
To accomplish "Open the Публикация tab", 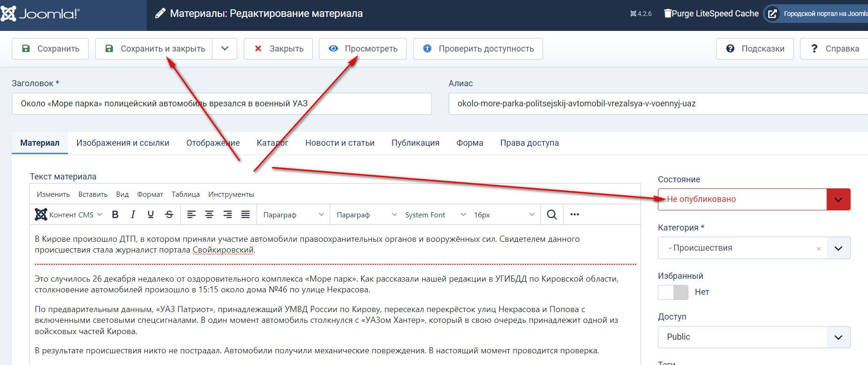I will pos(415,143).
